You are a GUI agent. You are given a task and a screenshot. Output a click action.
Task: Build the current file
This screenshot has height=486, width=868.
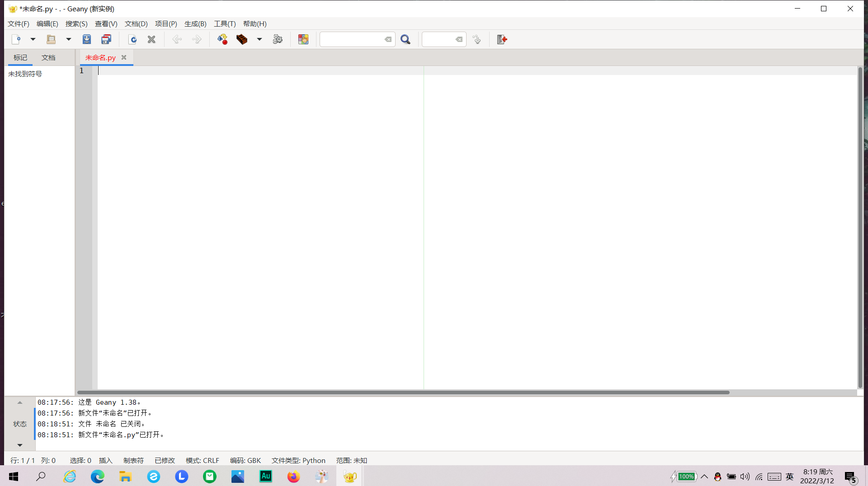(x=242, y=39)
